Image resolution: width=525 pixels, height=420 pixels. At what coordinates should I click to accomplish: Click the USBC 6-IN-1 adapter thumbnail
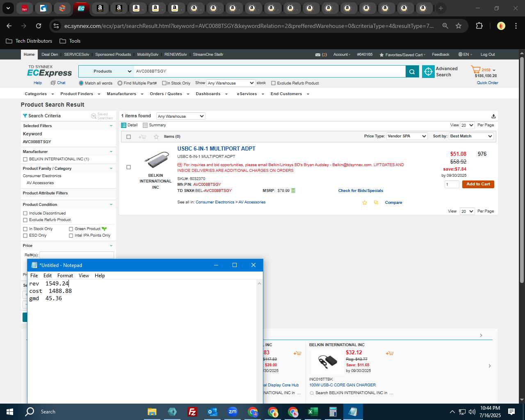(x=156, y=160)
